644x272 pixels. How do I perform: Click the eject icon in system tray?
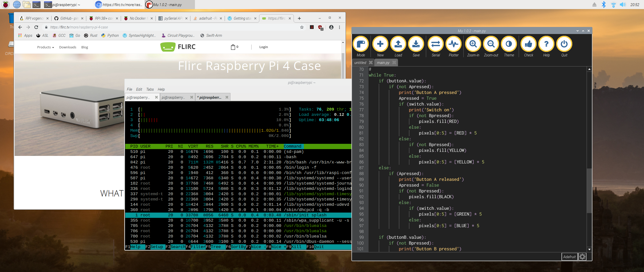(x=594, y=5)
